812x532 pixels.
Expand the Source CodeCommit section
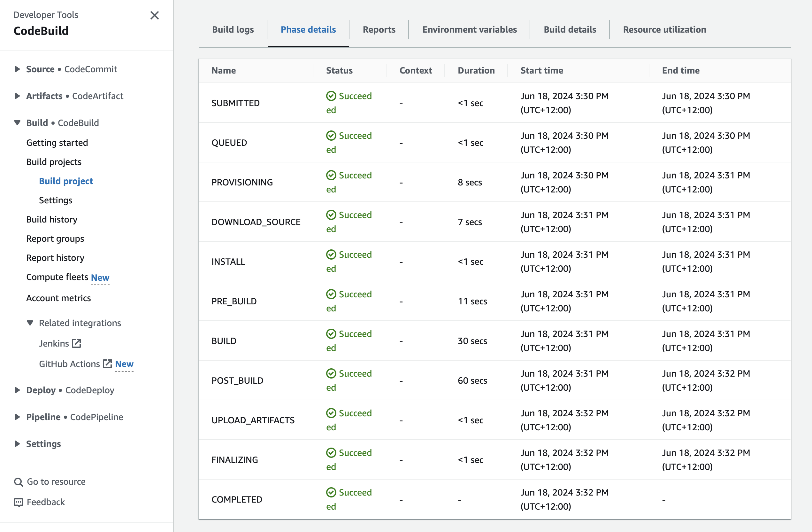(17, 69)
